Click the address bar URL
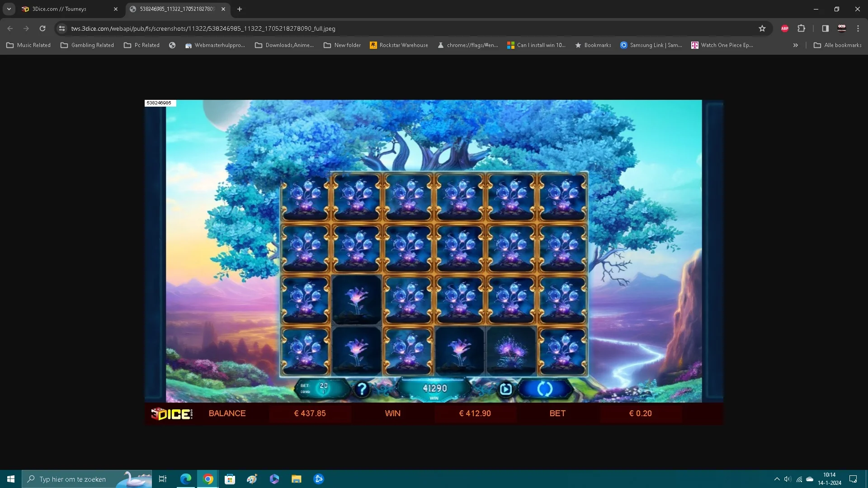 pos(203,28)
